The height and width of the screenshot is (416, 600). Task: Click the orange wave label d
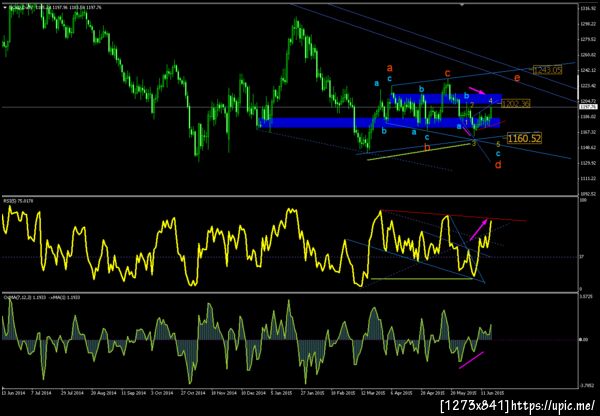tap(498, 165)
